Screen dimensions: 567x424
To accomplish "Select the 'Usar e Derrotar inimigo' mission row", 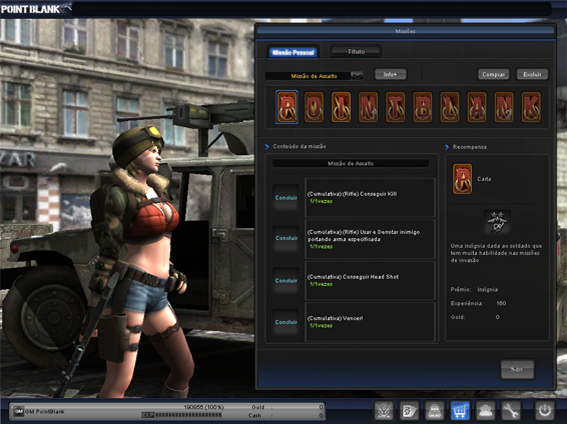I will 370,239.
